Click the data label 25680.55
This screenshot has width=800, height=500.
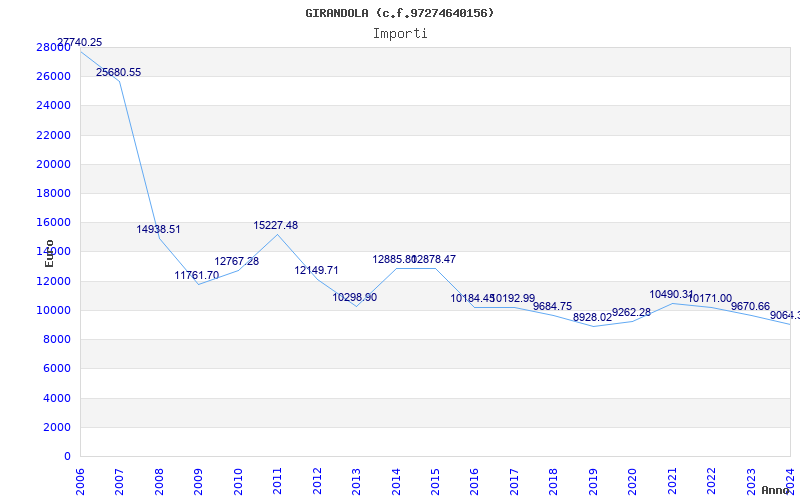[118, 72]
